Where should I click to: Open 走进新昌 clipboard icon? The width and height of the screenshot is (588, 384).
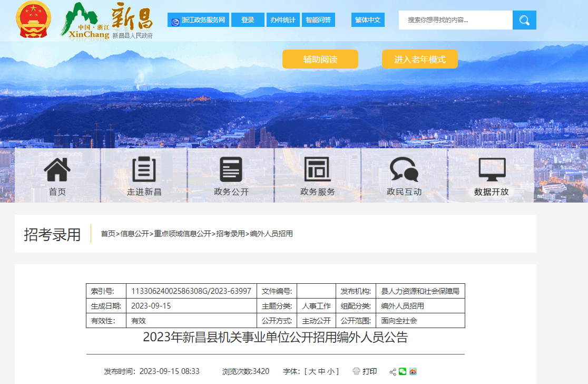pyautogui.click(x=144, y=170)
